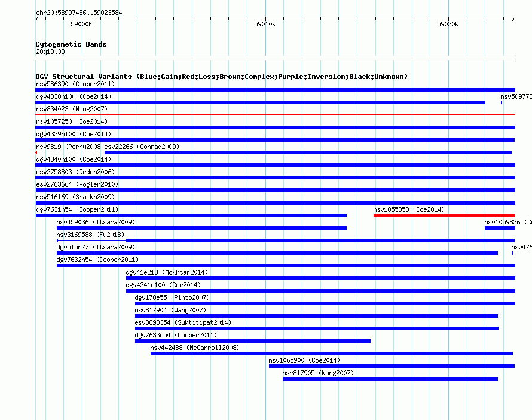Click the dgv7633n54 (Cooper2011) label
Image resolution: width=532 pixels, height=420 pixels.
coord(176,335)
